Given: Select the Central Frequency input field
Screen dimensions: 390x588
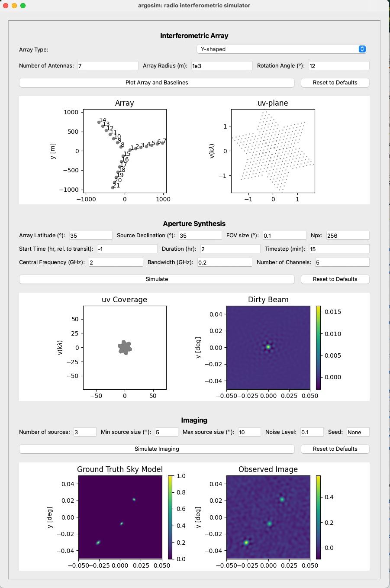Looking at the screenshot, I should (x=116, y=262).
